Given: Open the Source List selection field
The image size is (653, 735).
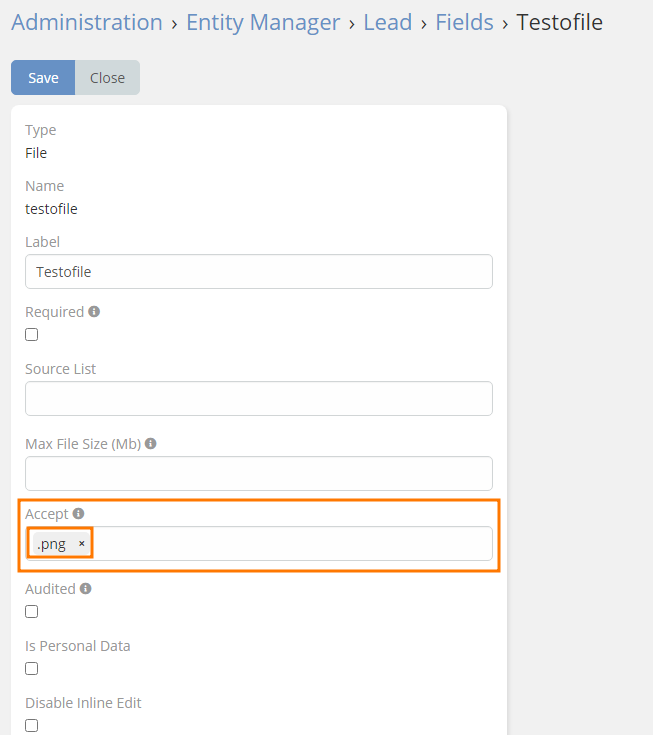Looking at the screenshot, I should coord(258,398).
